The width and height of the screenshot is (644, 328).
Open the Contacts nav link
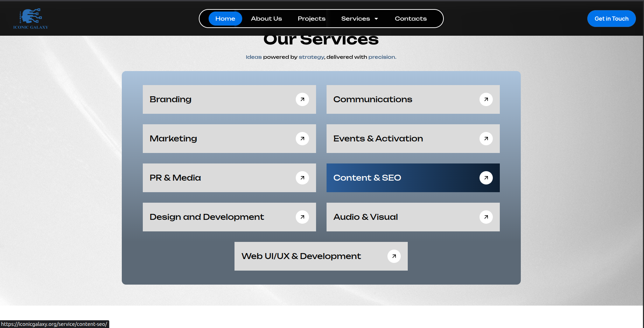pyautogui.click(x=411, y=19)
